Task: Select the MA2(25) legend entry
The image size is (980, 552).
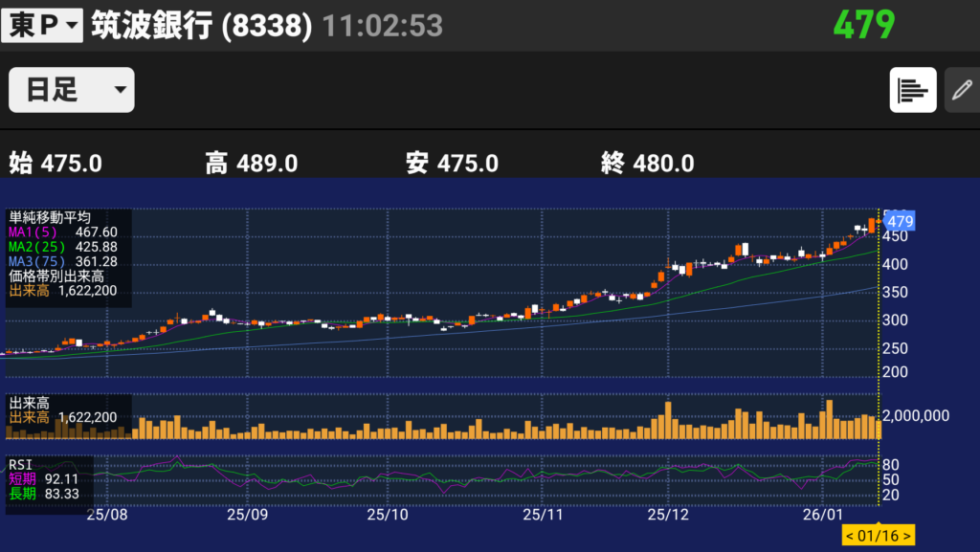Action: pos(63,247)
